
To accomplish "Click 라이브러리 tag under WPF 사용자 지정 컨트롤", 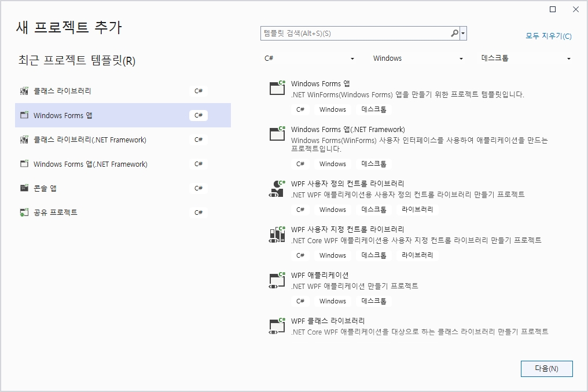I will [417, 255].
